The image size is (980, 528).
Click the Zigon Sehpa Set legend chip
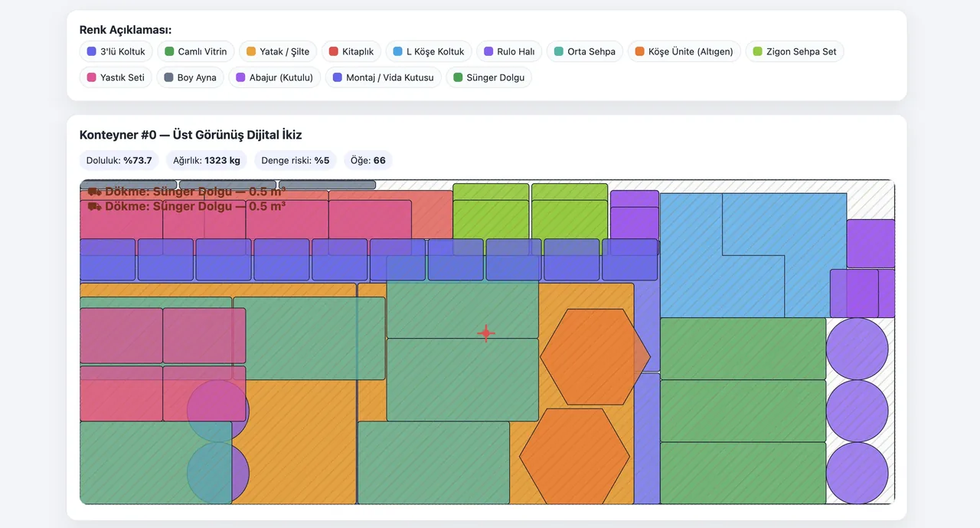click(795, 52)
